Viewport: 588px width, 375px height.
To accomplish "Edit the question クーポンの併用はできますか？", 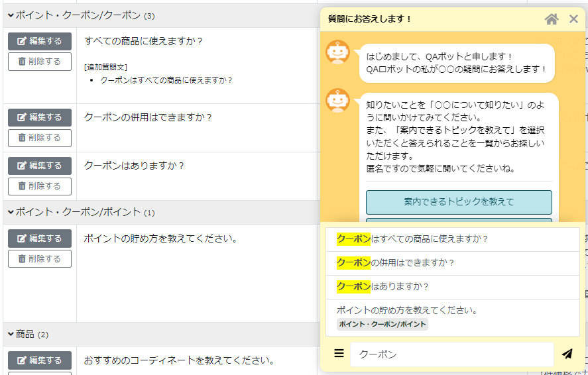I will (x=40, y=117).
